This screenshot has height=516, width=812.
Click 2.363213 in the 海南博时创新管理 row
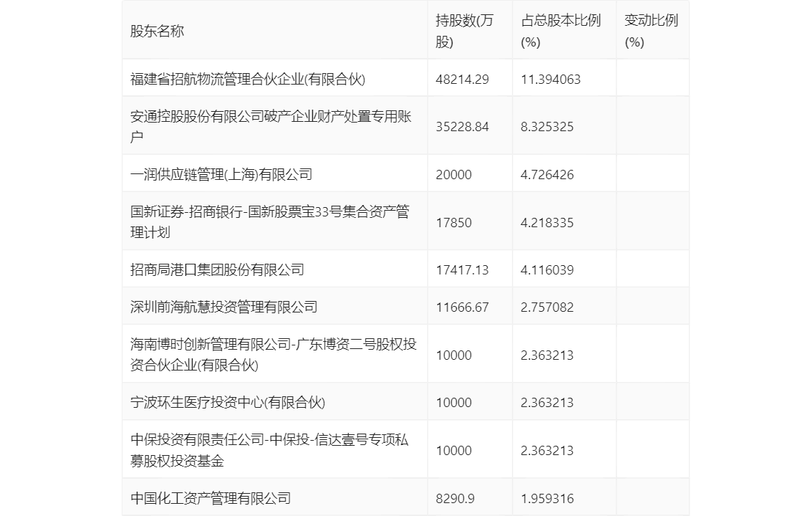coord(547,355)
